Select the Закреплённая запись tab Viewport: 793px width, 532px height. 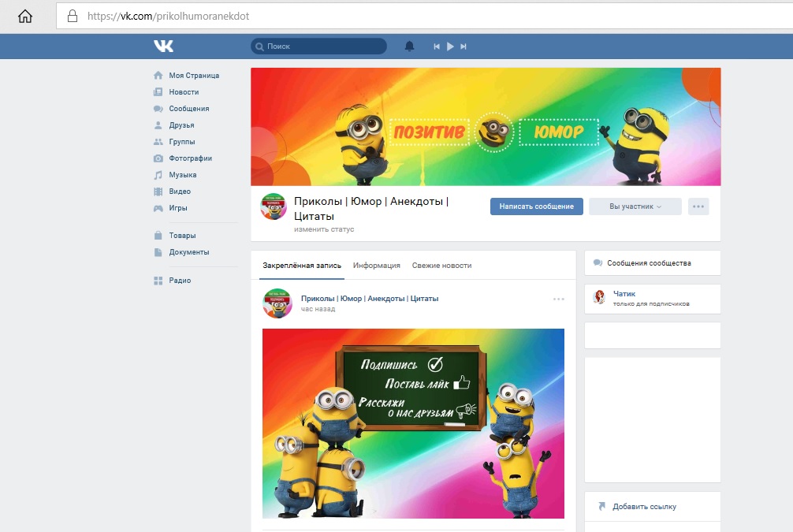(302, 266)
